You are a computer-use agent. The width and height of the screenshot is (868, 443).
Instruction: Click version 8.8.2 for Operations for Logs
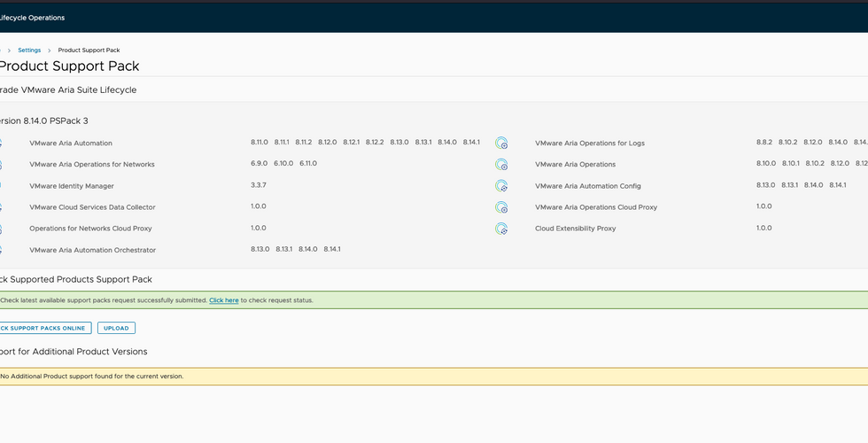[x=764, y=143]
